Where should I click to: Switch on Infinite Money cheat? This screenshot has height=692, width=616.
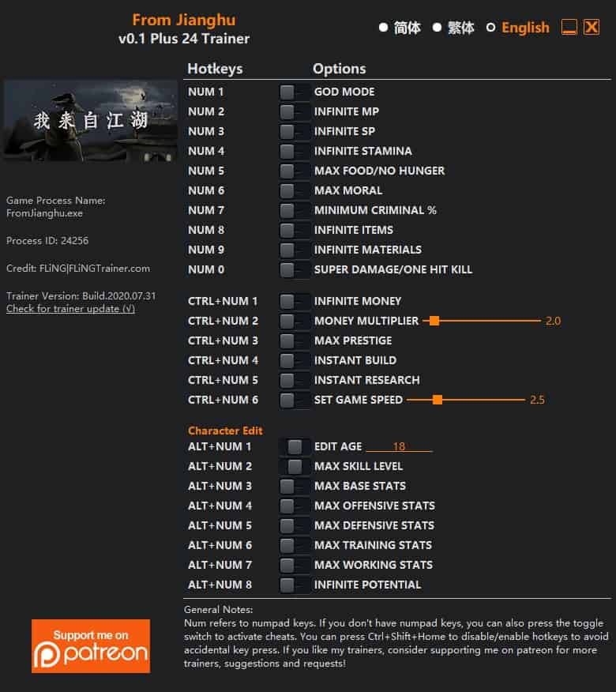tap(295, 302)
